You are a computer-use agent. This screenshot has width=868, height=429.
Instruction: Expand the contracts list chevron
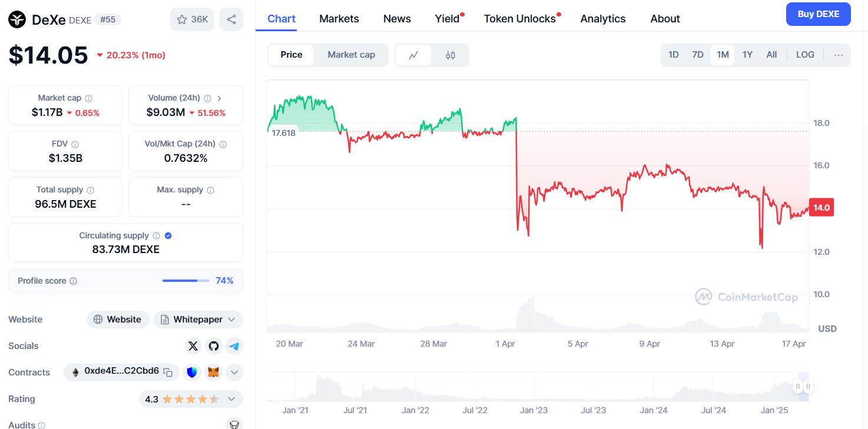click(234, 373)
